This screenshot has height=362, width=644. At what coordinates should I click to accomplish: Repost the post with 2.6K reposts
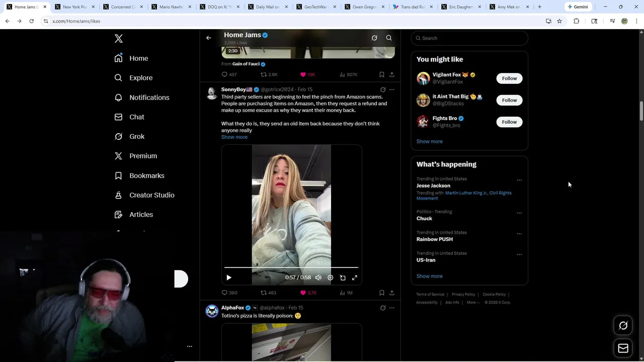click(x=269, y=74)
